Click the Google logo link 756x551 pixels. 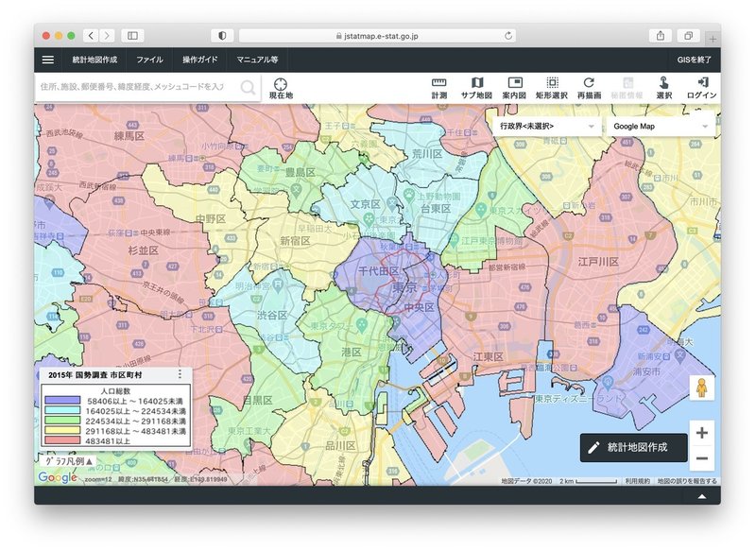point(58,477)
